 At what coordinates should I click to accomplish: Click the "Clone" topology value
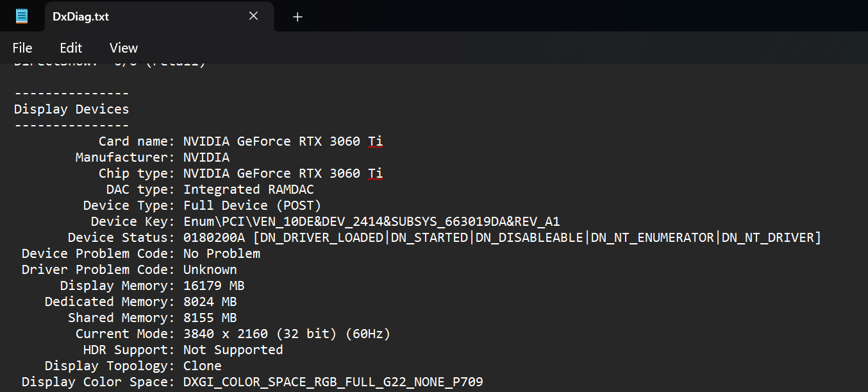tap(203, 366)
